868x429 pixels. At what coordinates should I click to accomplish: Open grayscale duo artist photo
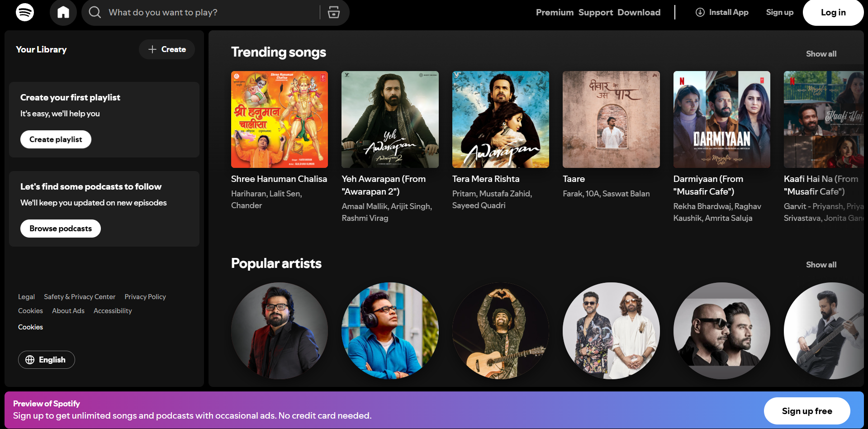(722, 331)
